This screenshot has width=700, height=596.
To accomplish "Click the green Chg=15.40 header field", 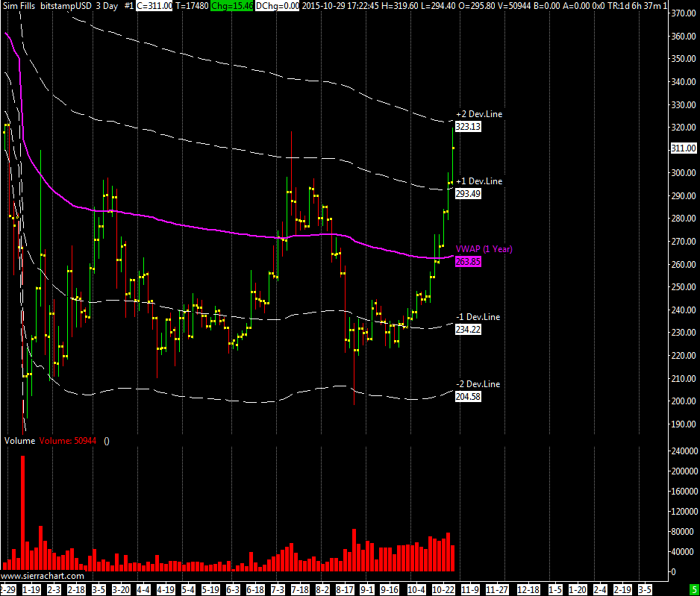I will pyautogui.click(x=232, y=5).
